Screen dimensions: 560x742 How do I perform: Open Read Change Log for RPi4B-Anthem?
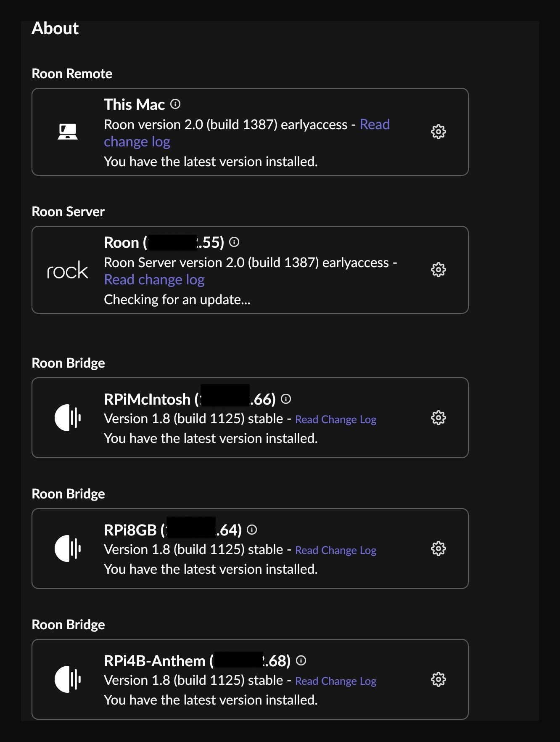click(335, 681)
